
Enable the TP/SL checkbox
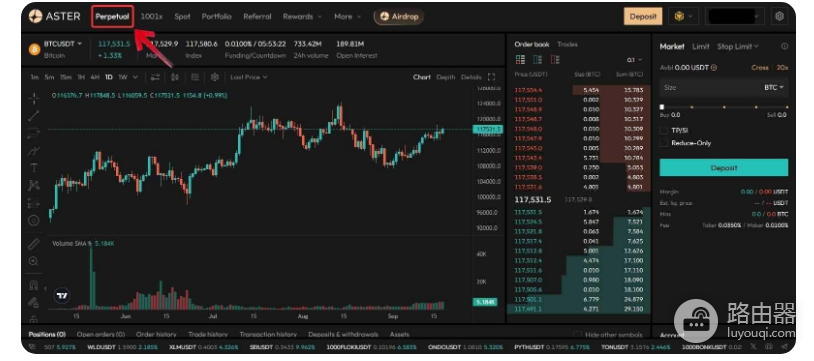[x=663, y=130]
